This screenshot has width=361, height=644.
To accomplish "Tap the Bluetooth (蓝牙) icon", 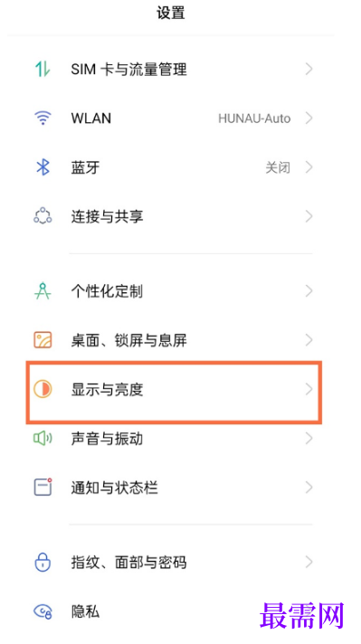I will point(43,167).
